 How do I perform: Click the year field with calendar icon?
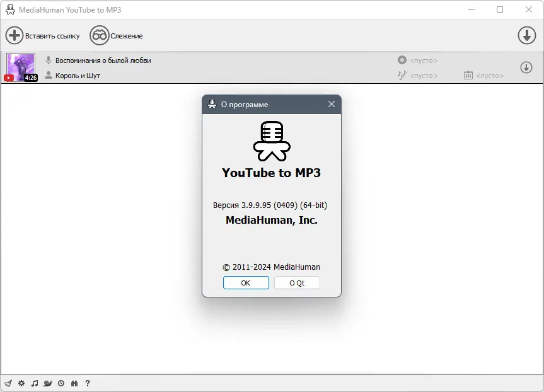[490, 76]
